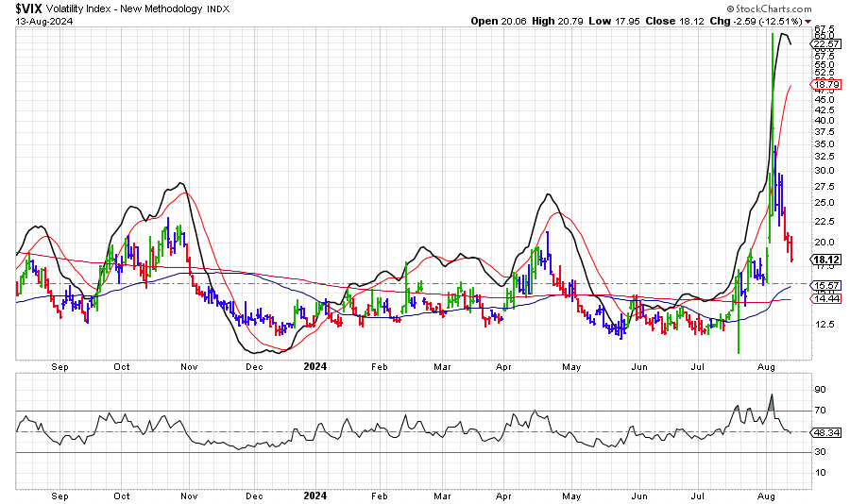Click the black 22.57 price tag
The width and height of the screenshot is (850, 504).
point(825,43)
